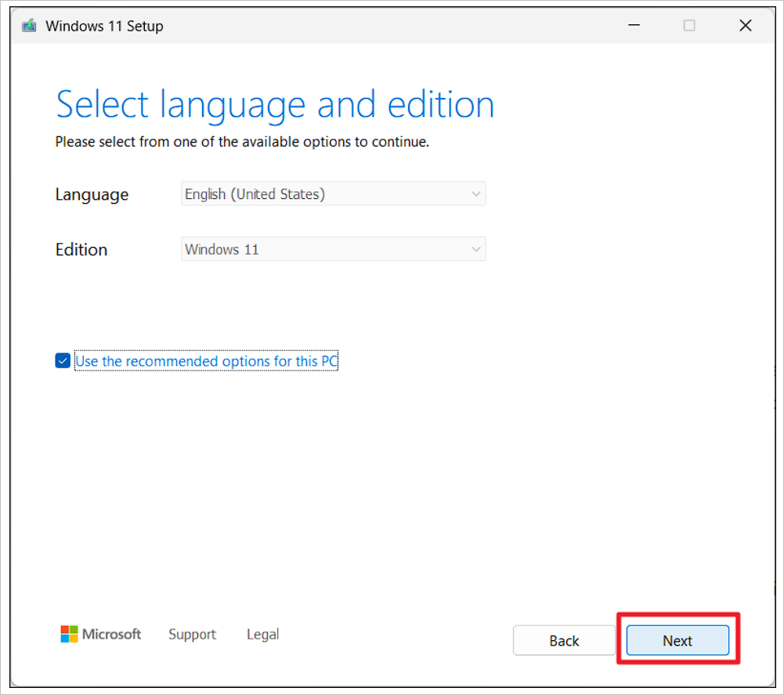
Task: Open the Support link
Action: pyautogui.click(x=193, y=635)
